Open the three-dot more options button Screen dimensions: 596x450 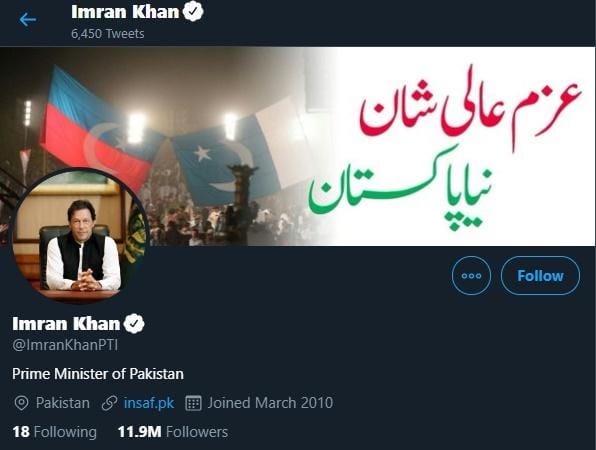(471, 276)
